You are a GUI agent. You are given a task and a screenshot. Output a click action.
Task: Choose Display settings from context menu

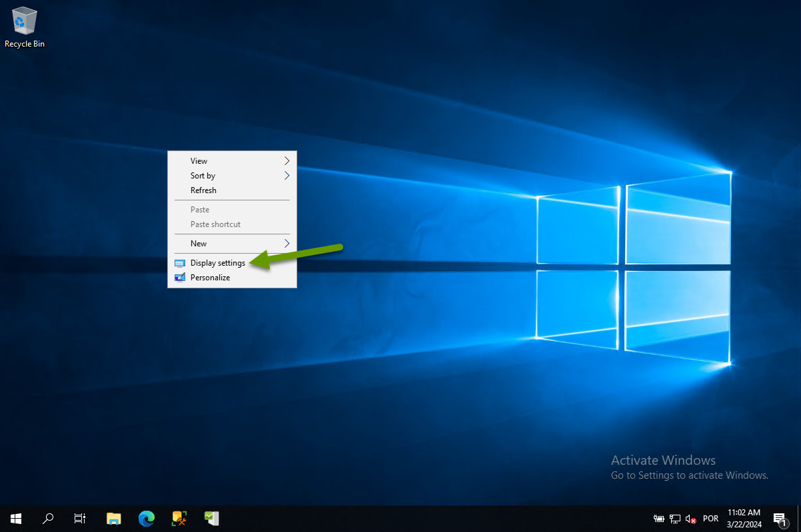(217, 263)
